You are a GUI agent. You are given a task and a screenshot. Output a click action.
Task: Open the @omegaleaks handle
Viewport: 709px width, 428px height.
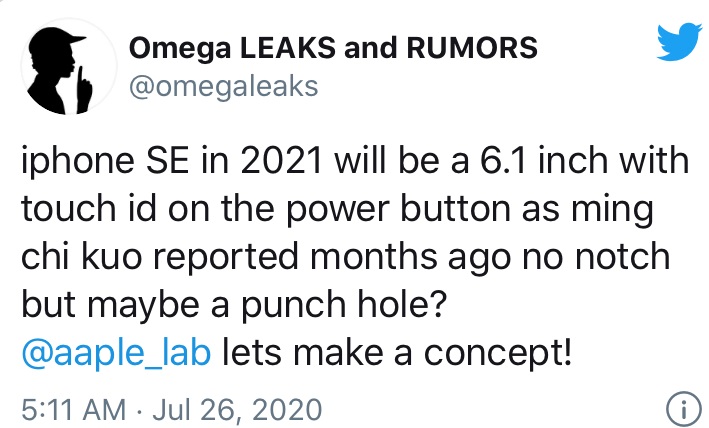223,87
